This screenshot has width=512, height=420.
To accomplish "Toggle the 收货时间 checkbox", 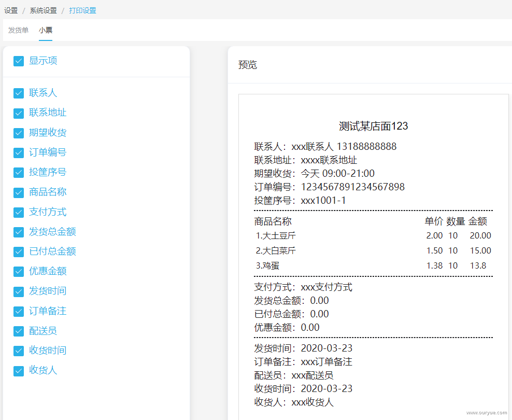I will 19,351.
